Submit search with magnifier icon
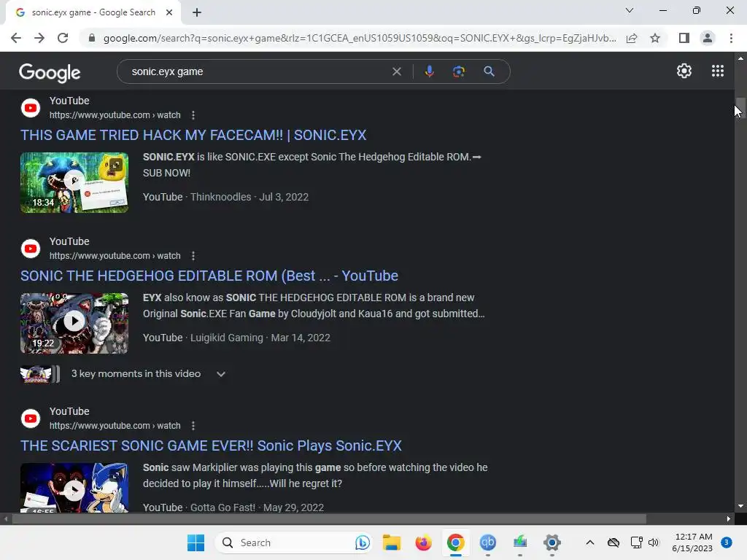 pos(489,71)
